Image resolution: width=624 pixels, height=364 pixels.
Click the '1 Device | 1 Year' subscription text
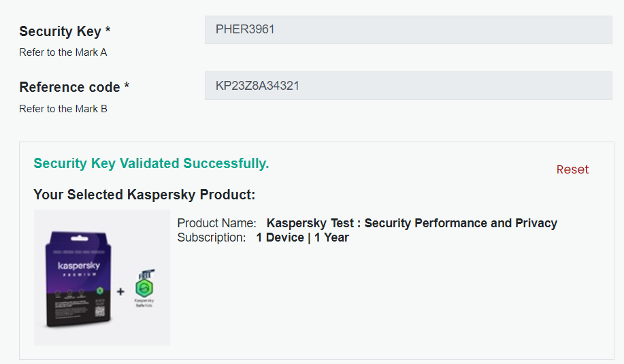[x=302, y=237]
